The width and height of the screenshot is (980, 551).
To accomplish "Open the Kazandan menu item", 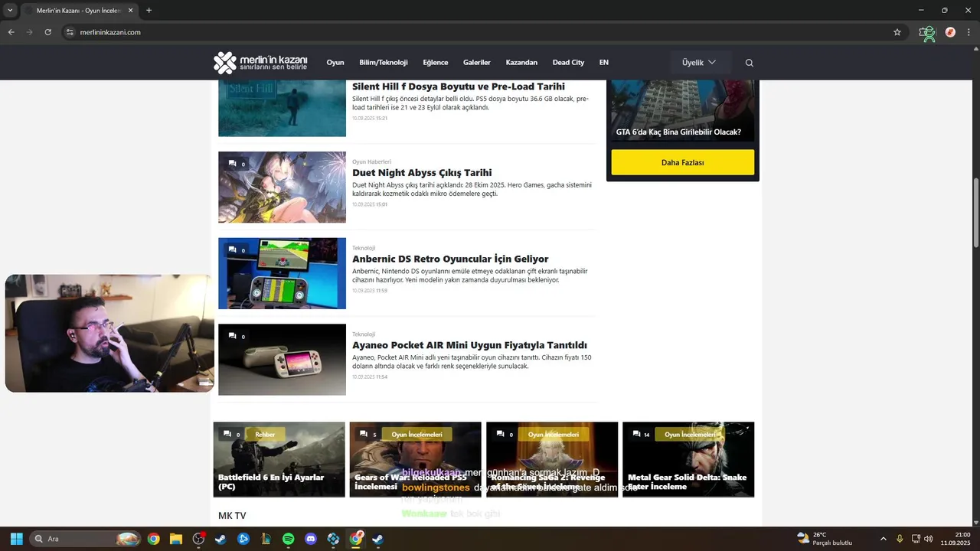I will click(521, 63).
